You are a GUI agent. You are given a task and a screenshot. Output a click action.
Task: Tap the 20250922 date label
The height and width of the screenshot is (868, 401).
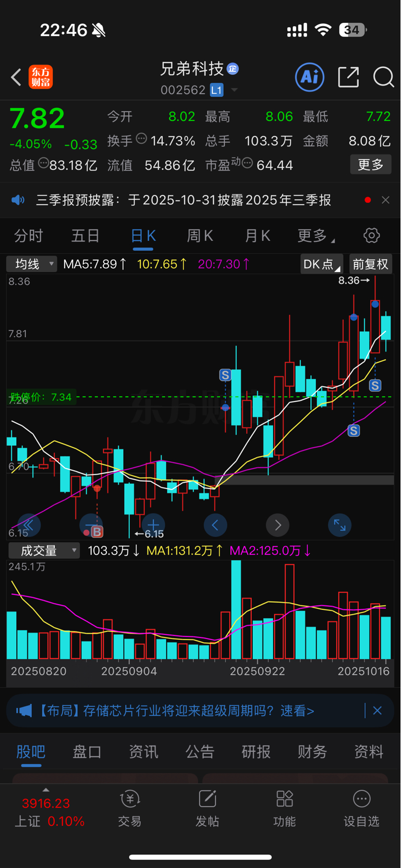258,671
